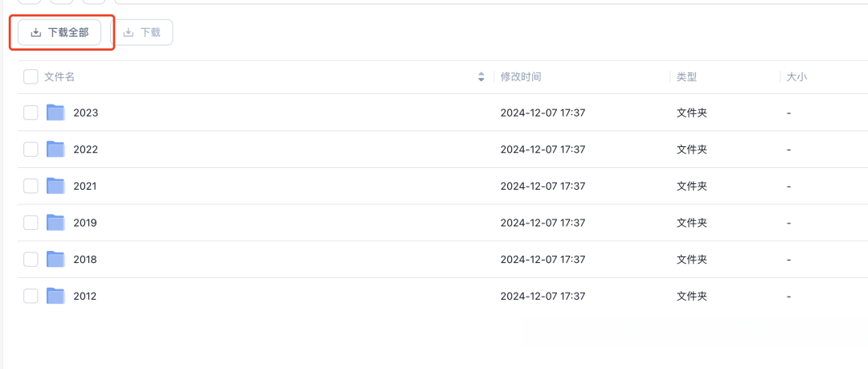This screenshot has height=369, width=868.
Task: Open the 2021 folder icon
Action: [55, 186]
